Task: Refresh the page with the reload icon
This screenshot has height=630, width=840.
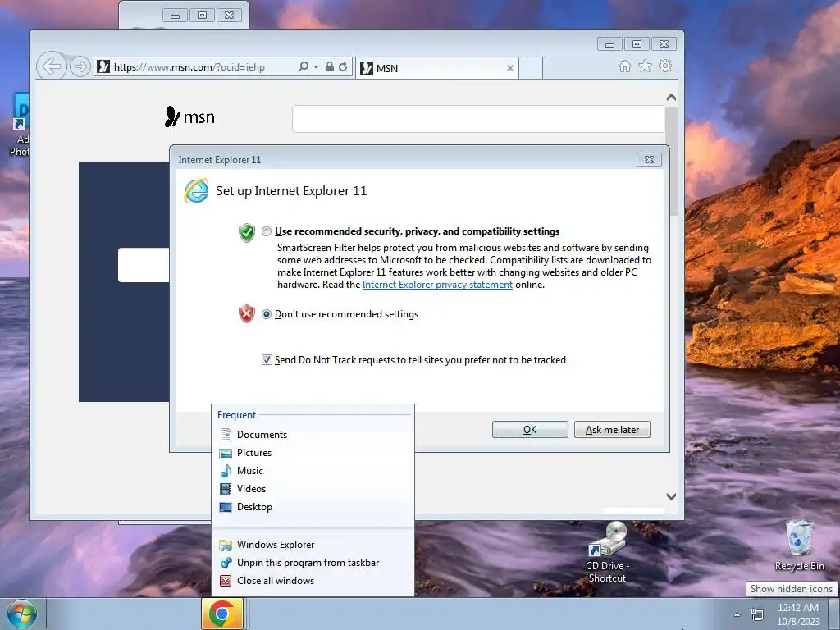Action: 343,67
